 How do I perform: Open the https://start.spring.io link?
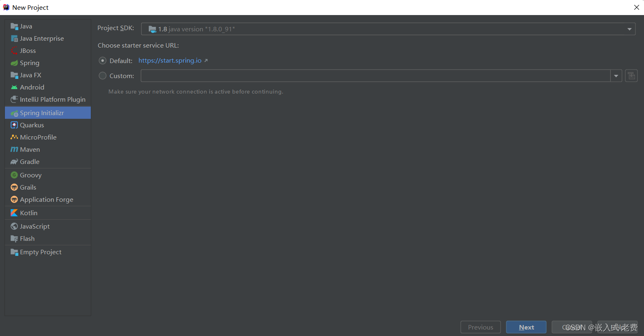[170, 61]
